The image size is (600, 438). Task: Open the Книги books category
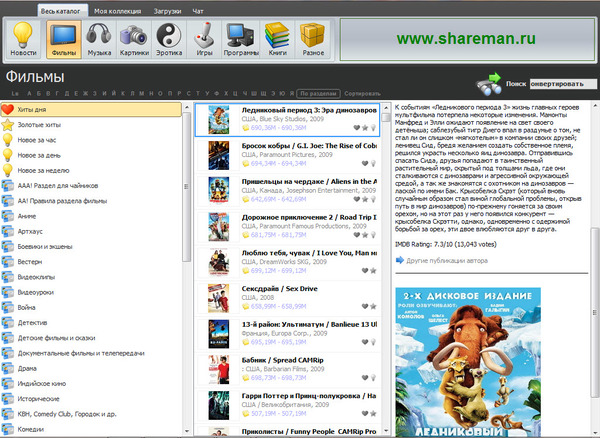click(277, 39)
